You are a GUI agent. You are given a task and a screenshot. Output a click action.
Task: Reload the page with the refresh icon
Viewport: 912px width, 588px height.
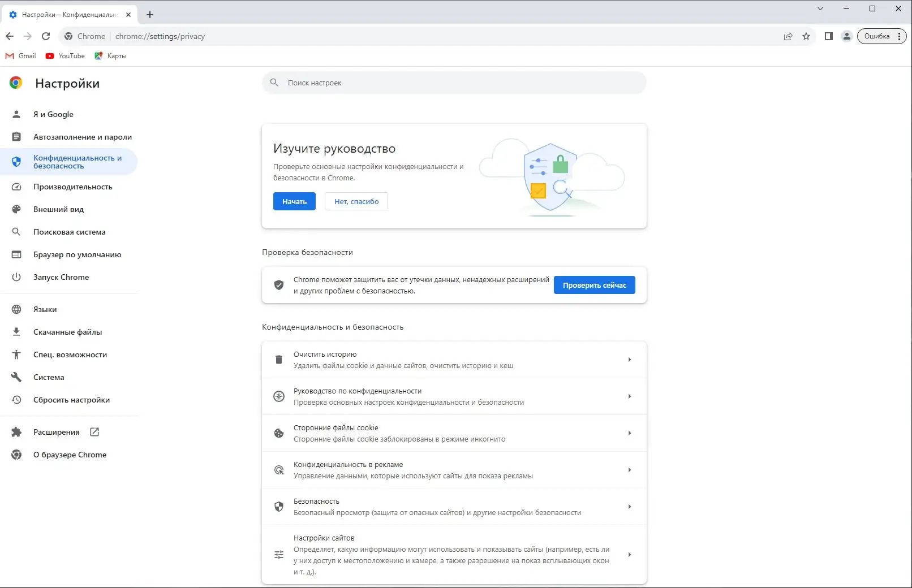coord(46,36)
